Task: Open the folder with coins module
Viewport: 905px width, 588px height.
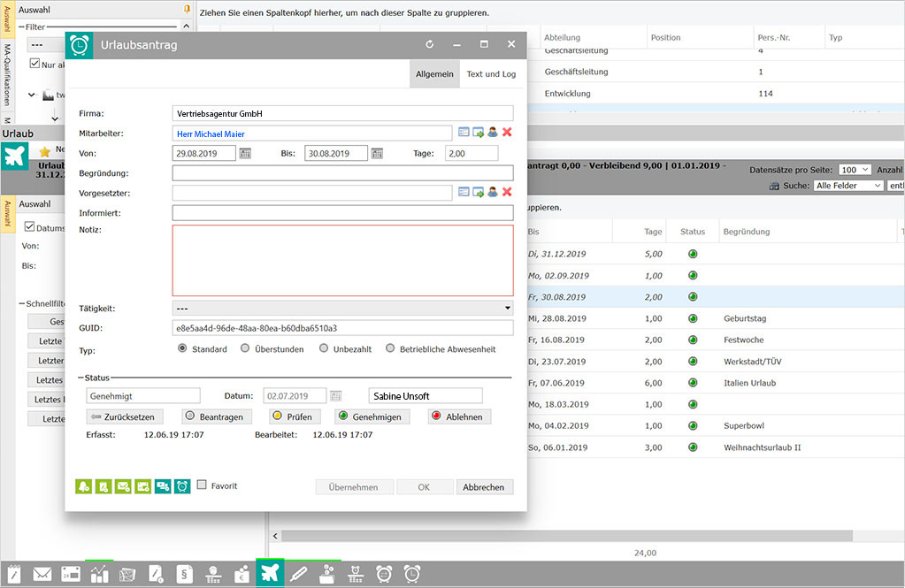Action: tap(327, 574)
